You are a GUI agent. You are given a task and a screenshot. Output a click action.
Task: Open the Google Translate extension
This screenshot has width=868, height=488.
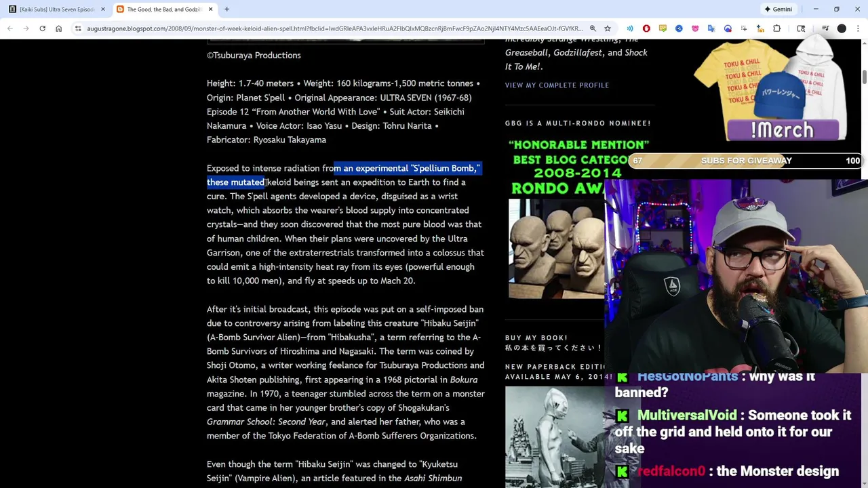(711, 28)
